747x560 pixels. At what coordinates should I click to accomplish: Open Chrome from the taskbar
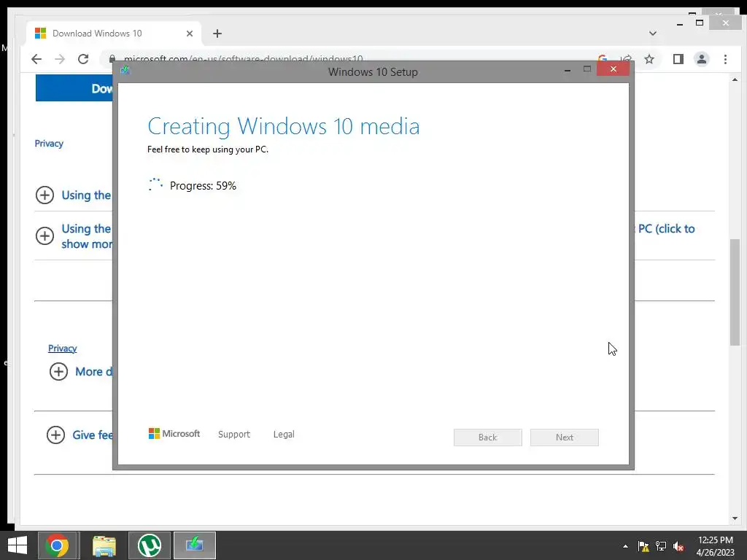pos(57,545)
